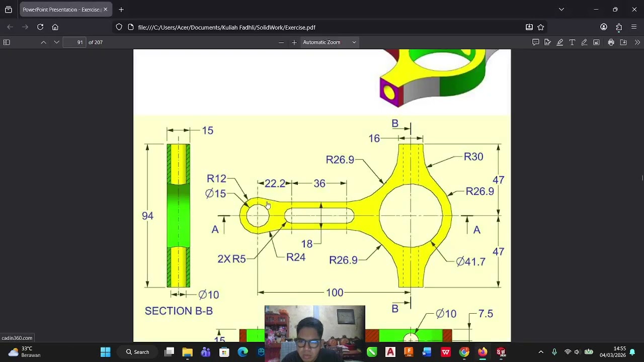Zoom in on the PDF document
Screen dimensions: 644x362
point(294,42)
